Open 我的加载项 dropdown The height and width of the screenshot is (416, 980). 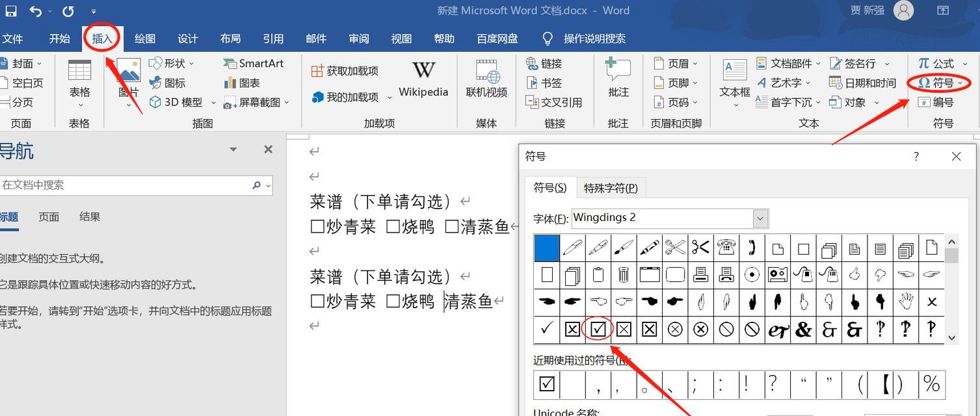click(x=352, y=97)
